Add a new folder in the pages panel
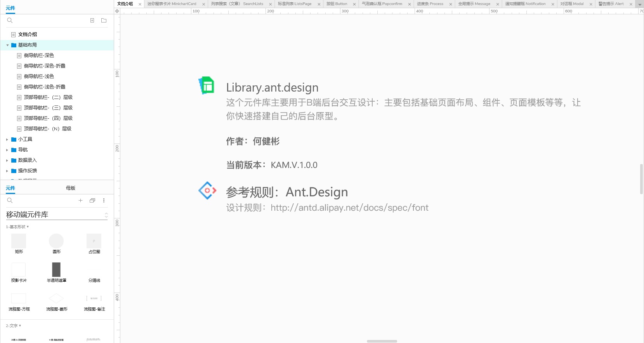Screen dimensions: 644x343 pos(104,20)
